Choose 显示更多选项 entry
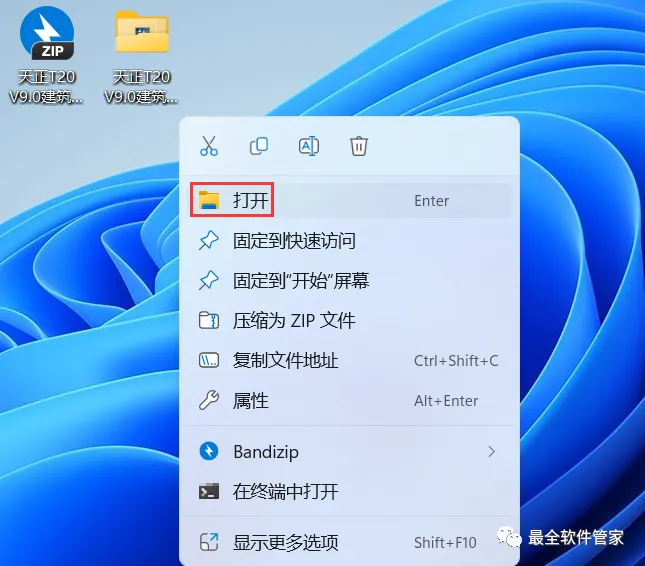Screen dimensions: 645x566 [x=349, y=543]
